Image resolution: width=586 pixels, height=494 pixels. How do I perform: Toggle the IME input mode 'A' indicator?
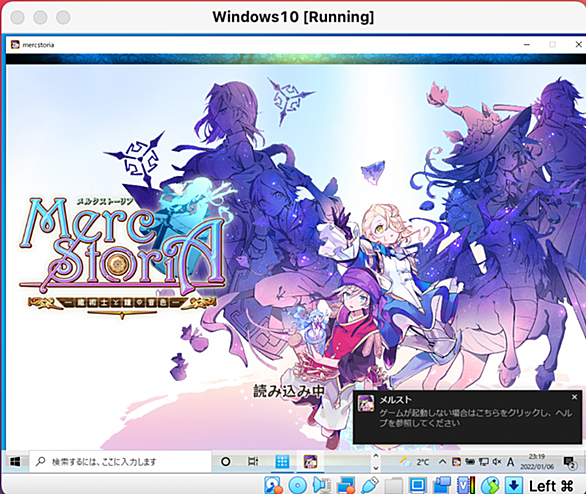(510, 463)
